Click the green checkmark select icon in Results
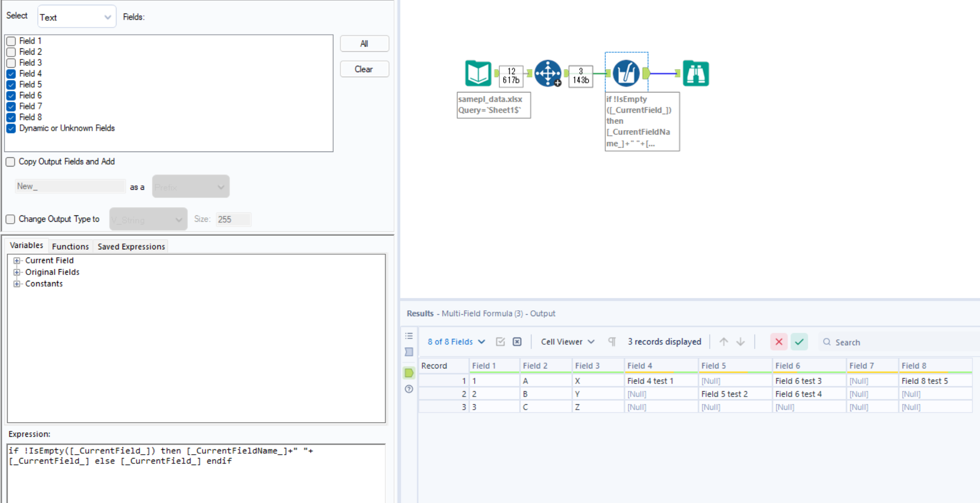This screenshot has width=980, height=503. pyautogui.click(x=799, y=342)
